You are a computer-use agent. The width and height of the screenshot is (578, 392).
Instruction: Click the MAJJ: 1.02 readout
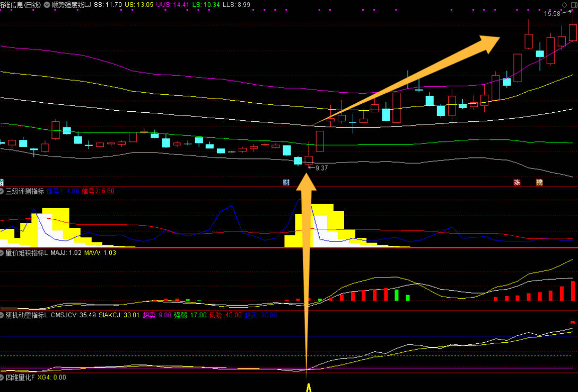[x=66, y=253]
